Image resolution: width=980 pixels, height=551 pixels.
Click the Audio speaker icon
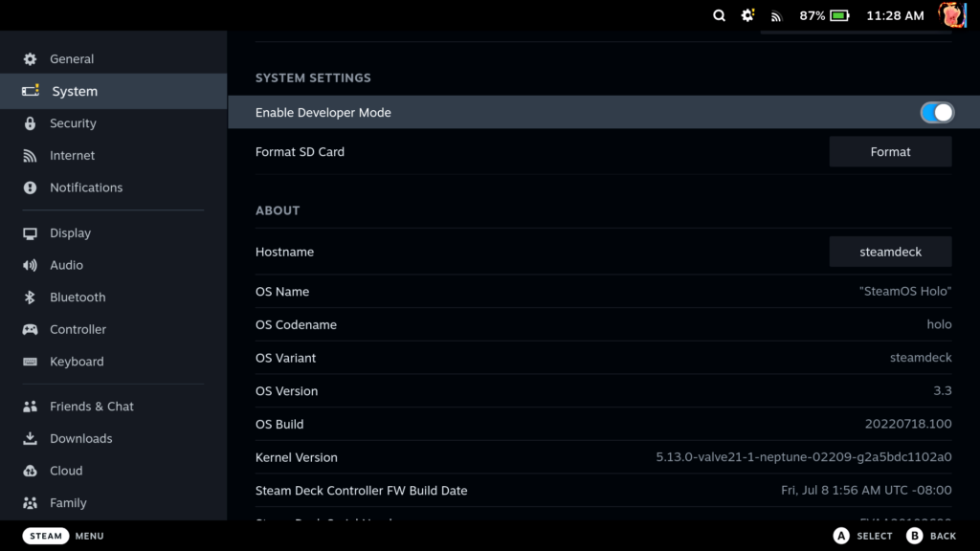(x=31, y=265)
